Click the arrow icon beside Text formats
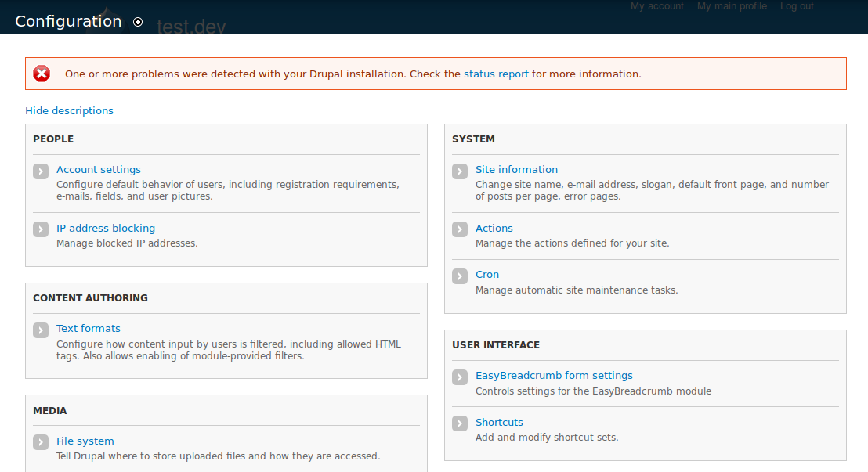This screenshot has width=868, height=472. [40, 330]
